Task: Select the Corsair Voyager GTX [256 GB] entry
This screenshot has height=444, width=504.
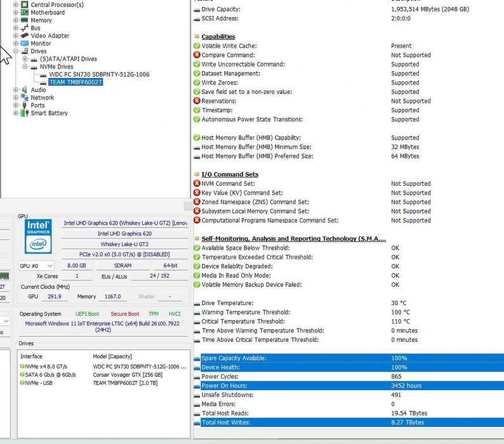Action: 128,375
